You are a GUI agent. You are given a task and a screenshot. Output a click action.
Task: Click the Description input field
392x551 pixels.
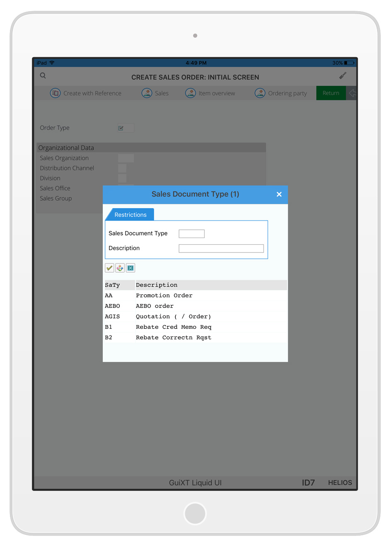click(221, 248)
